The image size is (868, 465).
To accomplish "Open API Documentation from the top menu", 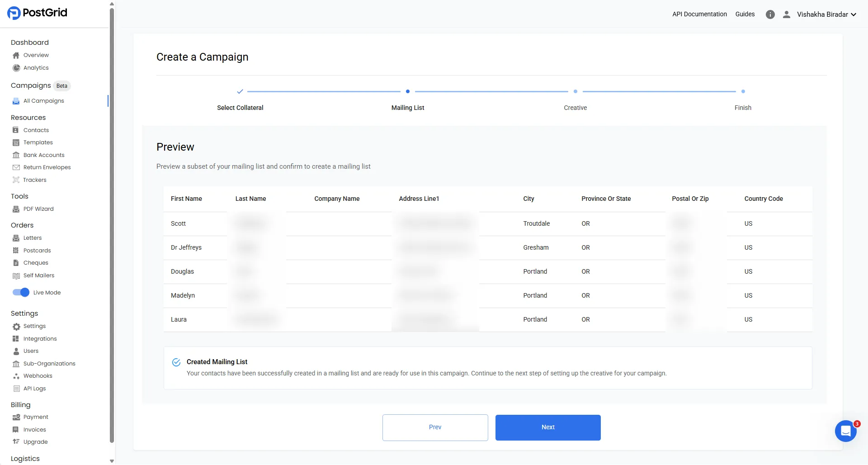I will point(699,14).
